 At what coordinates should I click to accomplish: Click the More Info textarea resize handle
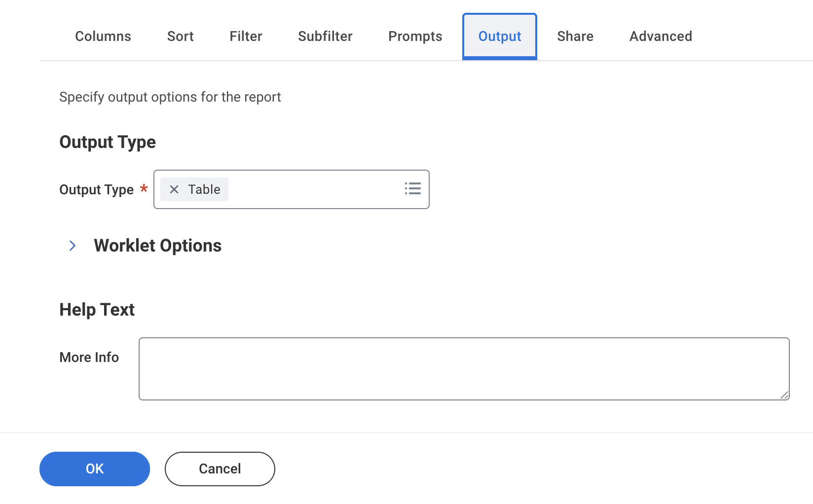click(x=784, y=395)
